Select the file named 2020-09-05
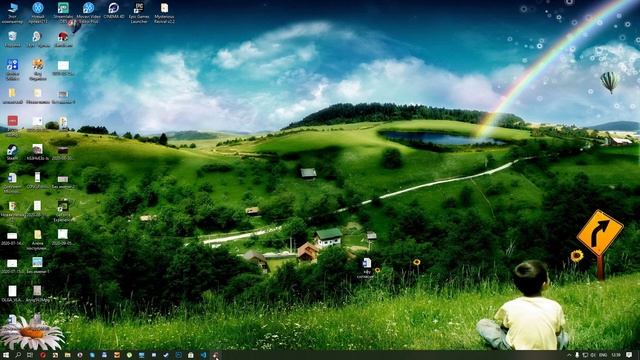 [x=63, y=237]
